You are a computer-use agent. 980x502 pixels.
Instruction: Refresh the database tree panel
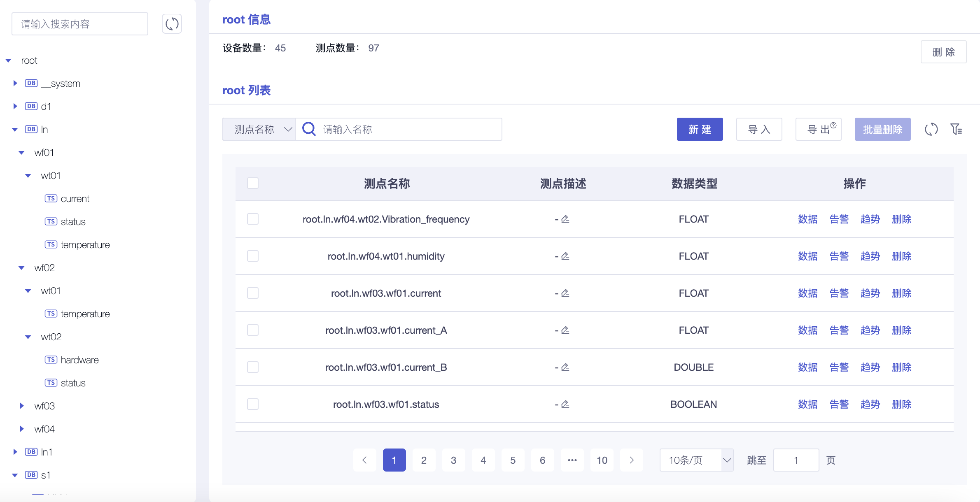[172, 23]
